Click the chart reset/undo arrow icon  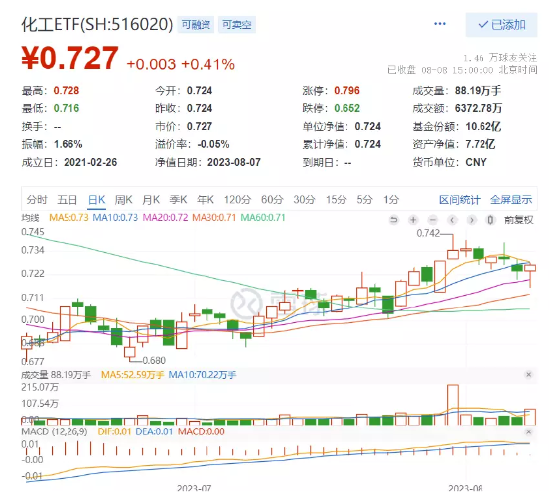click(394, 220)
